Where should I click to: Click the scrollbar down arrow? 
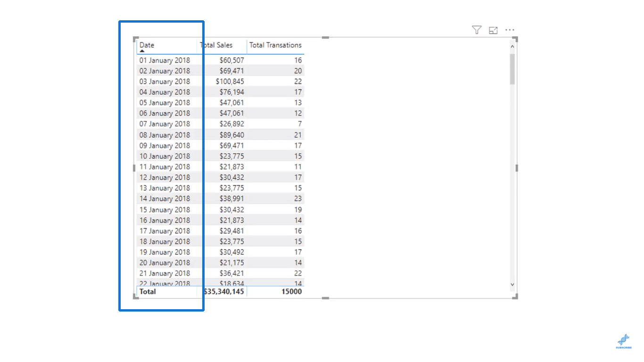tap(512, 285)
